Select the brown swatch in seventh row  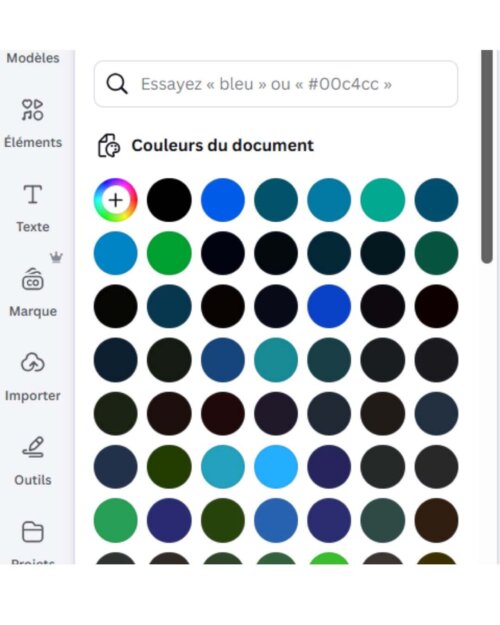[436, 520]
